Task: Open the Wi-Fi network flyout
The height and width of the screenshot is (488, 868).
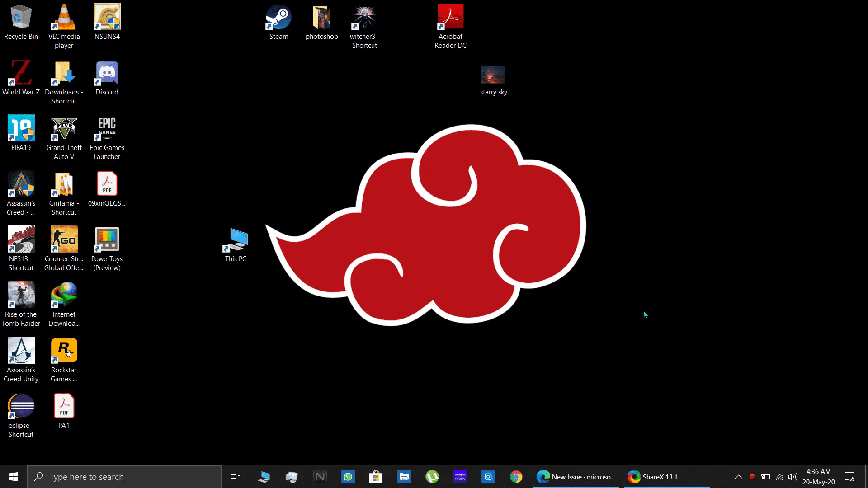Action: tap(779, 477)
